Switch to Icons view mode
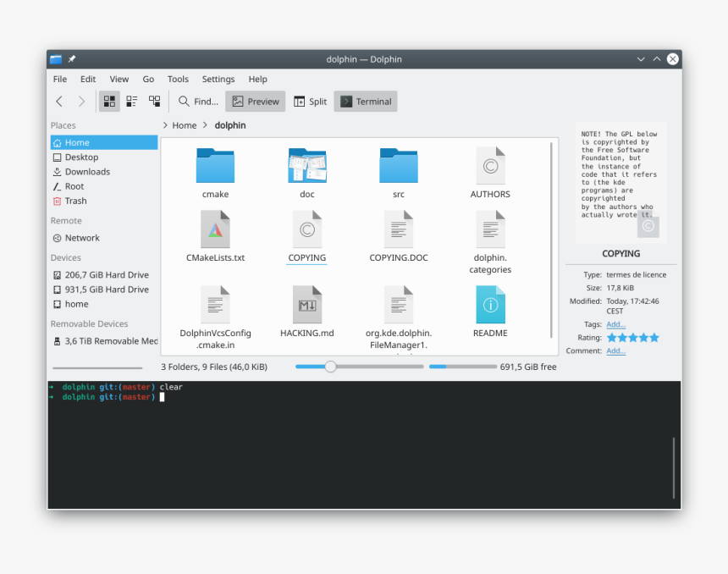This screenshot has height=574, width=728. click(x=109, y=102)
